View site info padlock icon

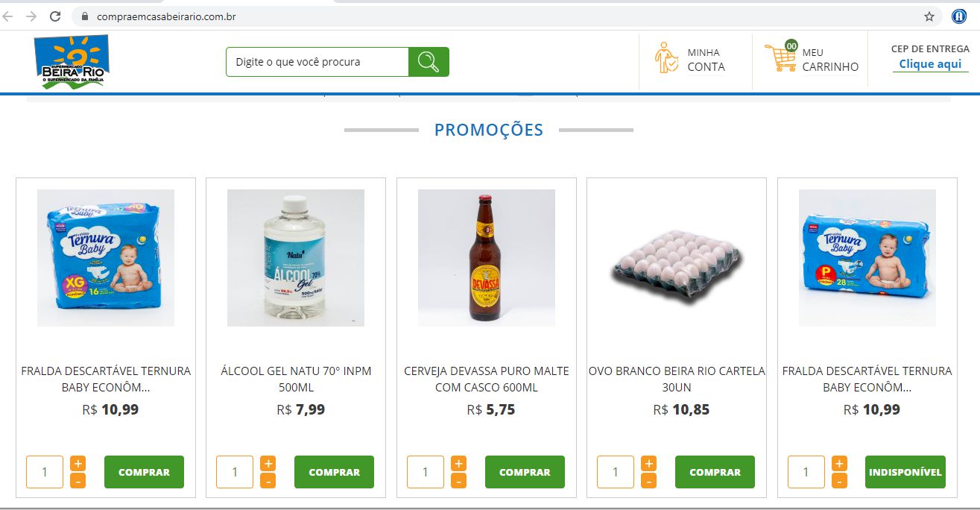click(85, 16)
